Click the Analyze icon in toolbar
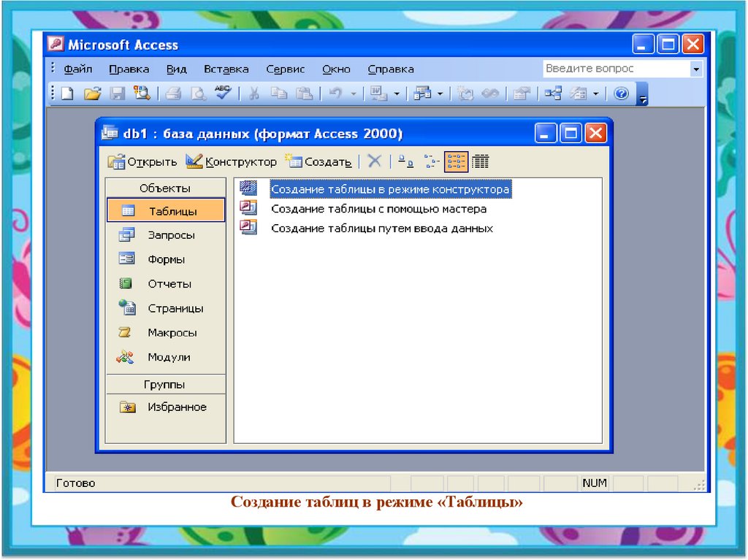Screen dimensions: 748x560 click(422, 93)
